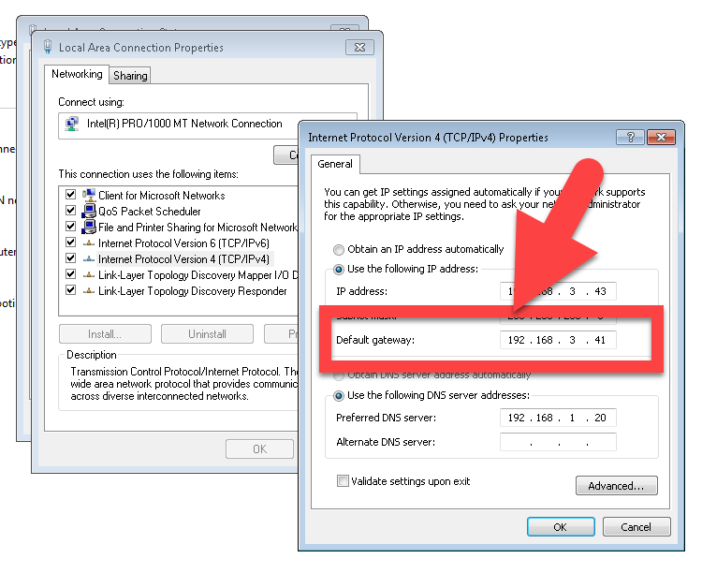This screenshot has width=702, height=588.
Task: Select Obtain an IP address automatically
Action: pos(339,250)
